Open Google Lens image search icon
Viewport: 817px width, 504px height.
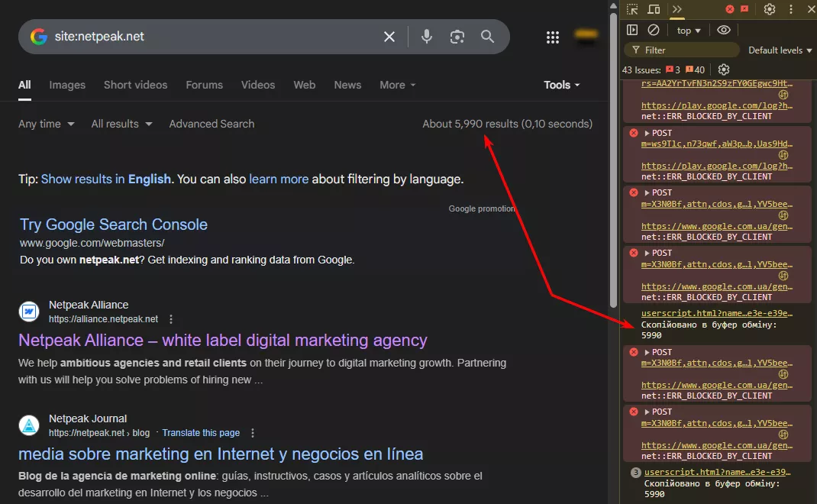point(457,37)
